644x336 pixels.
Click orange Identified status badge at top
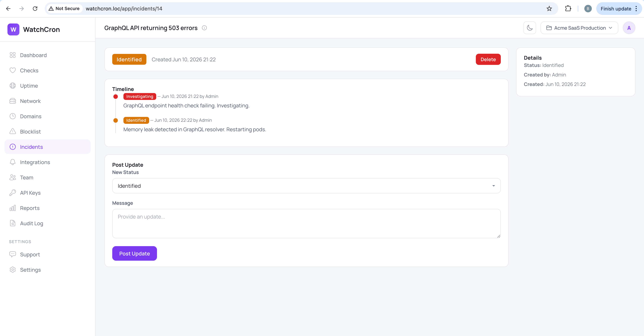point(129,59)
